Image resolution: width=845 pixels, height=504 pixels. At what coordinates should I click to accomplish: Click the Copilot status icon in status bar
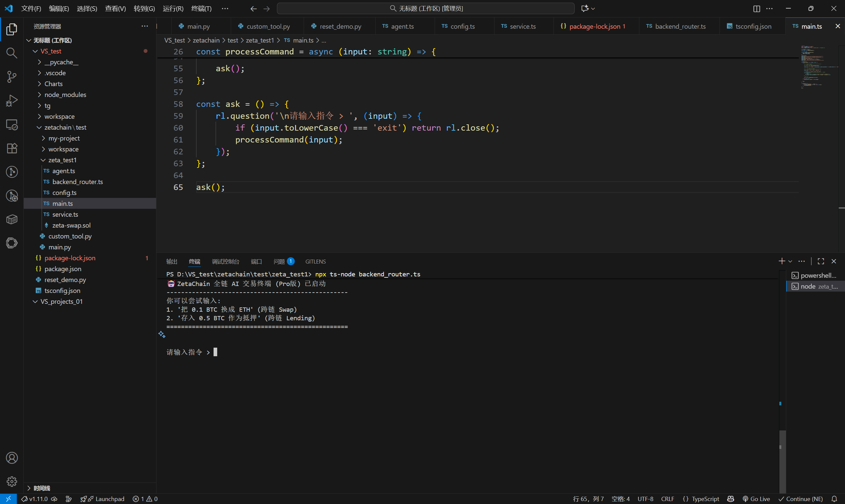click(x=730, y=499)
